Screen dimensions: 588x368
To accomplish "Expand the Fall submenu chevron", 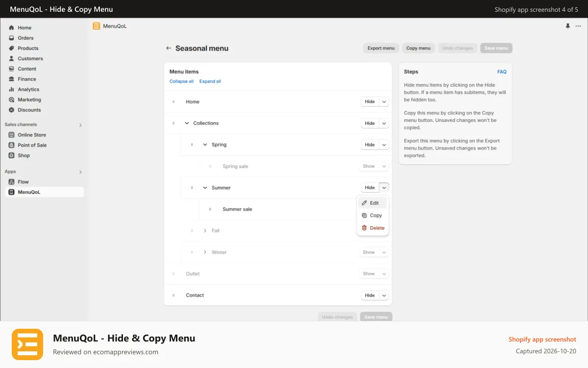I will tap(205, 231).
